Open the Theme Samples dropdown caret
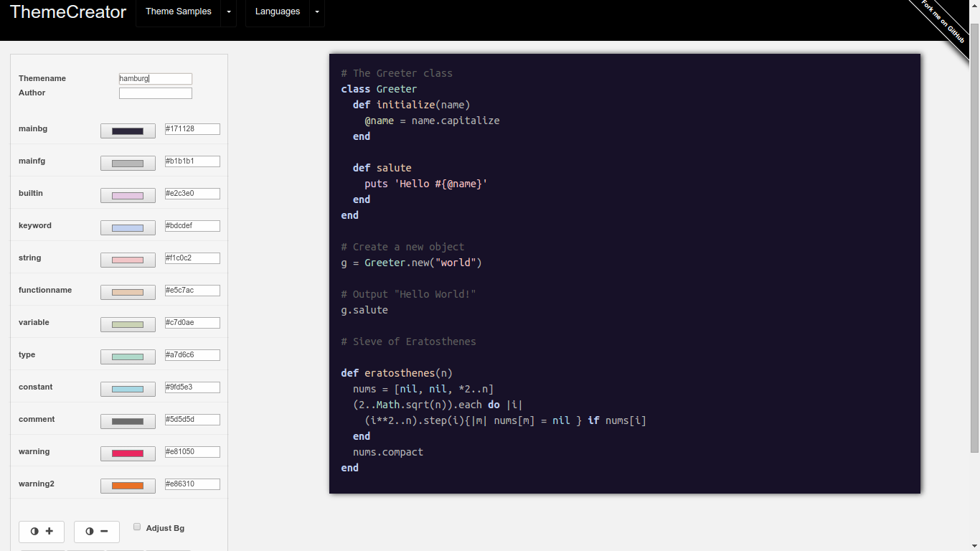 pos(228,12)
